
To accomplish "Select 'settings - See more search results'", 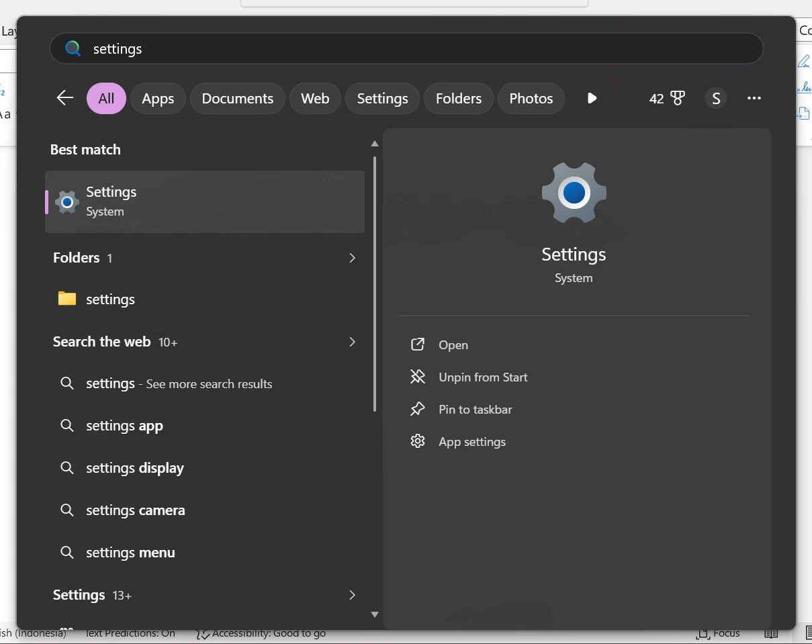I will coord(205,383).
